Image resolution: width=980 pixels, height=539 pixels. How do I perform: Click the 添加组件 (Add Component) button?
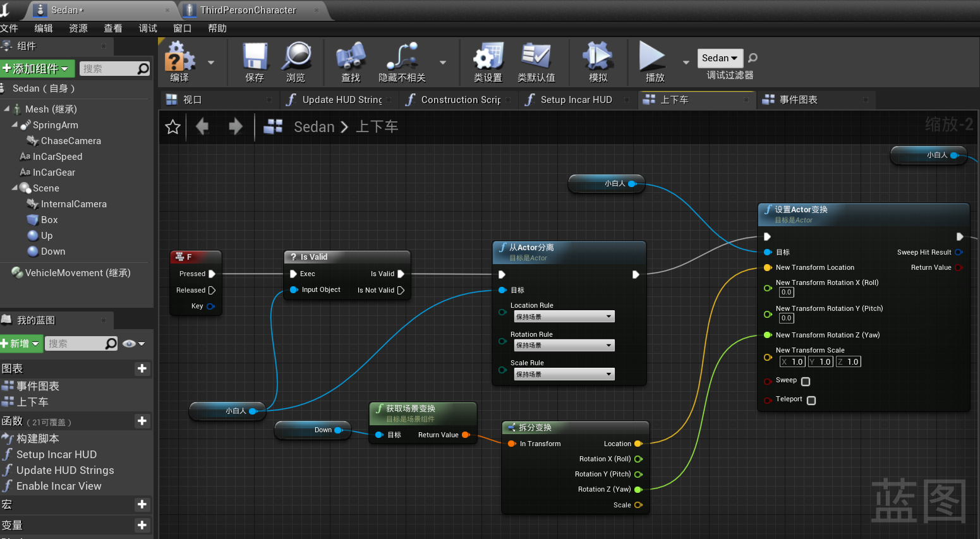tap(37, 68)
